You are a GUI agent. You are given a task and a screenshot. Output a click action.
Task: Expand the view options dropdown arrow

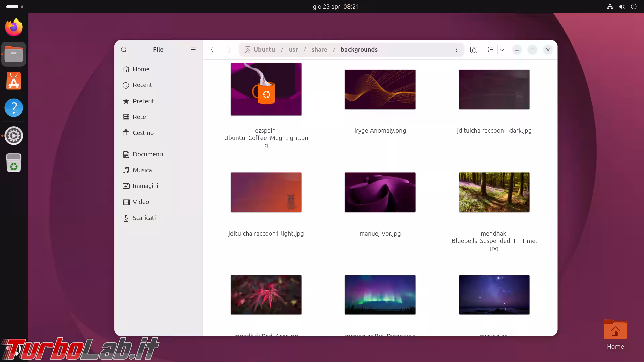pyautogui.click(x=502, y=50)
